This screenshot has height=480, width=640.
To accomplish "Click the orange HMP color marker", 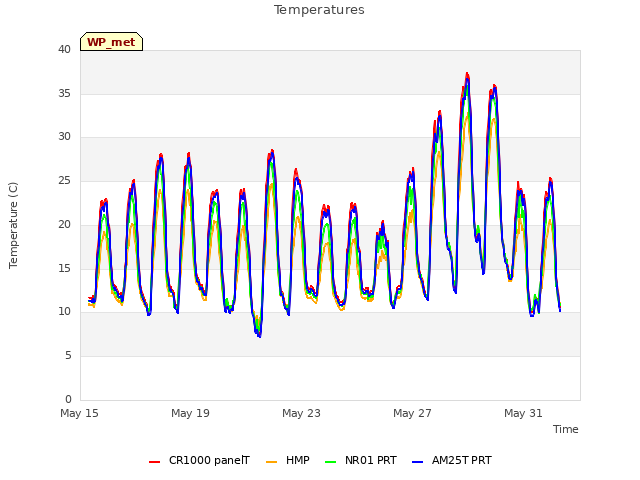I will [271, 462].
